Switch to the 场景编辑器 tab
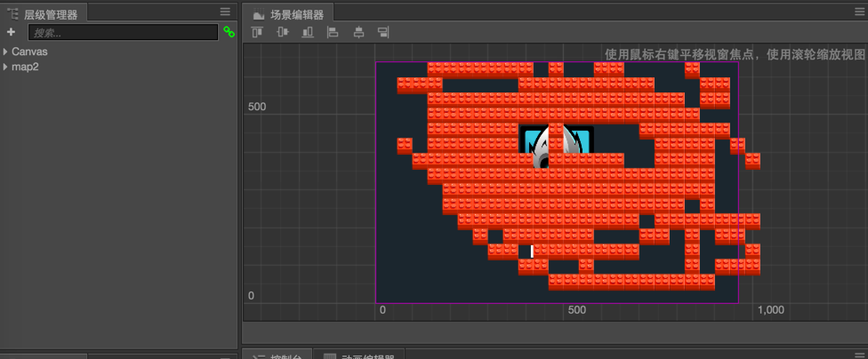This screenshot has height=359, width=868. coord(288,13)
